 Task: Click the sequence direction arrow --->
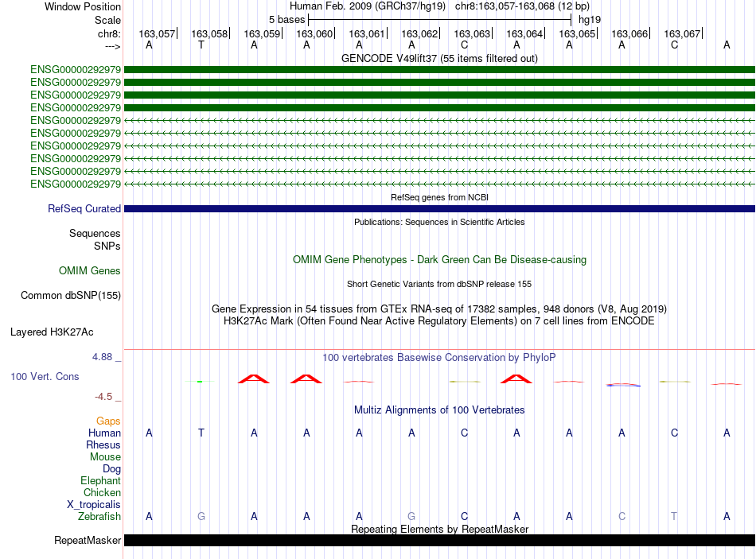(112, 46)
